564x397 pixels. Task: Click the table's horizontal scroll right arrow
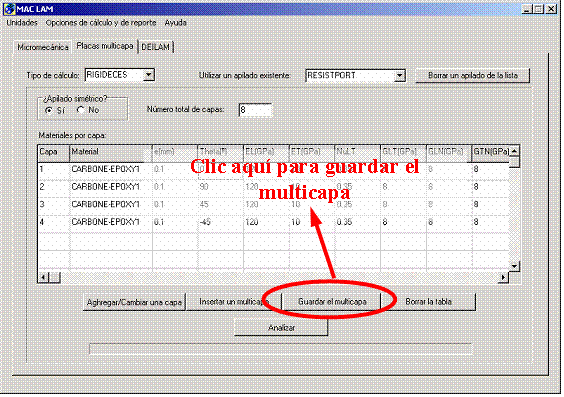(503, 277)
